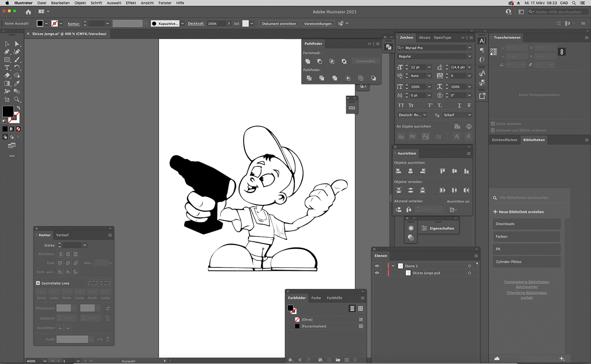The height and width of the screenshot is (364, 591).
Task: Click the Unite shape mode in Pathfinder
Action: [308, 61]
